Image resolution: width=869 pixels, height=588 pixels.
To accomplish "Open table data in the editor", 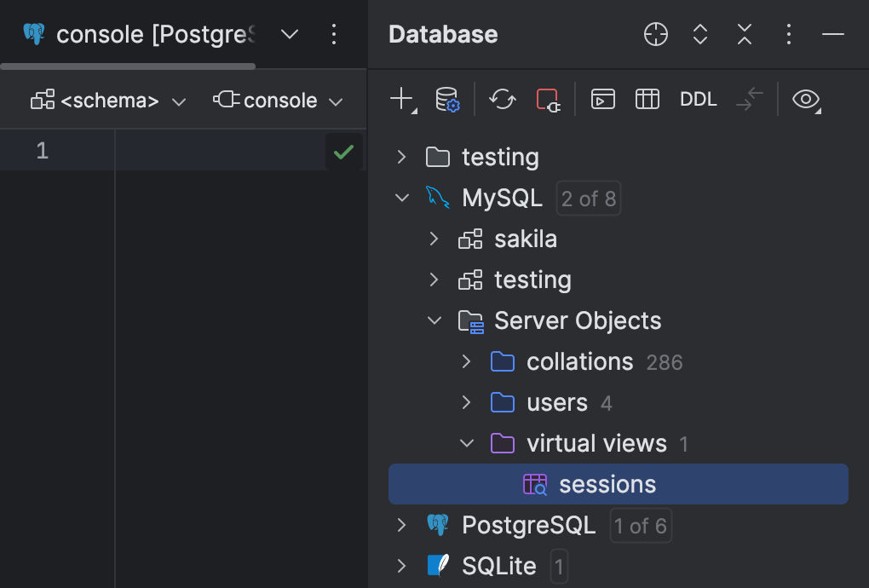I will (647, 99).
